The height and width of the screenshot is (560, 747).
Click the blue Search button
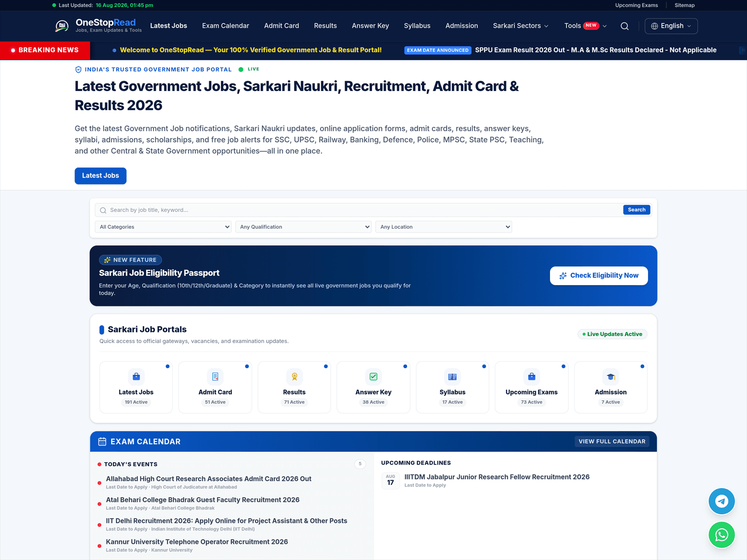[637, 210]
